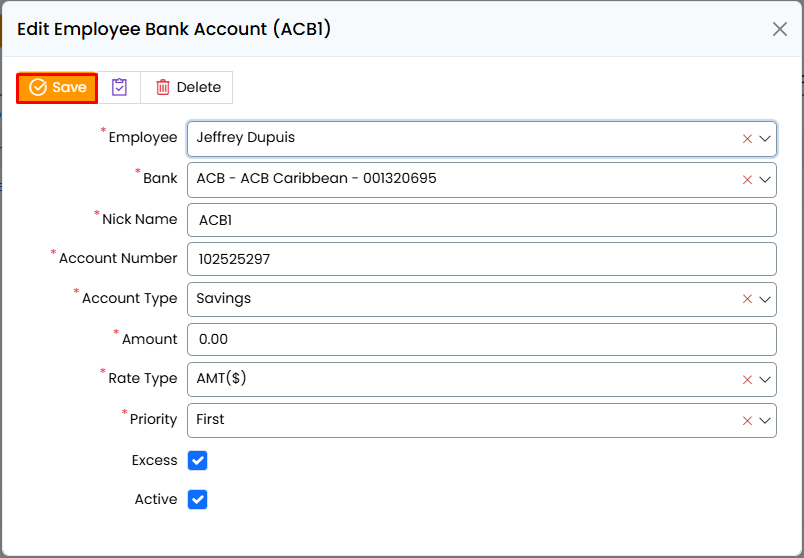Expand the Account Type dropdown
Screen dimensions: 804x558
[766, 299]
